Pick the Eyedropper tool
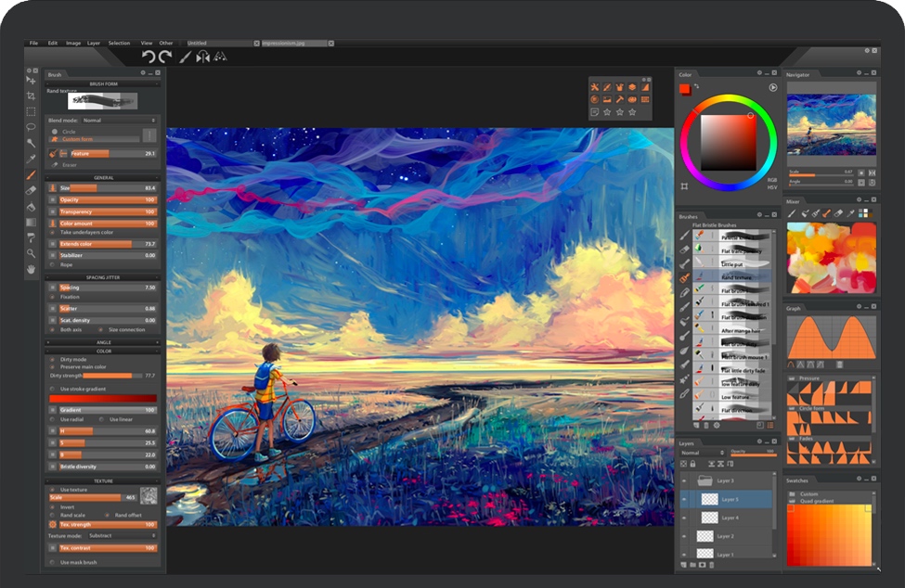 [31, 159]
